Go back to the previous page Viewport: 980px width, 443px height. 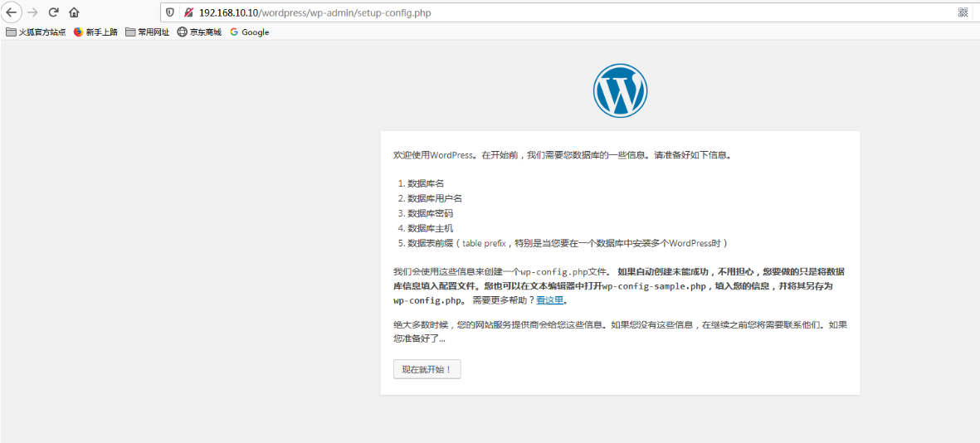pyautogui.click(x=12, y=12)
